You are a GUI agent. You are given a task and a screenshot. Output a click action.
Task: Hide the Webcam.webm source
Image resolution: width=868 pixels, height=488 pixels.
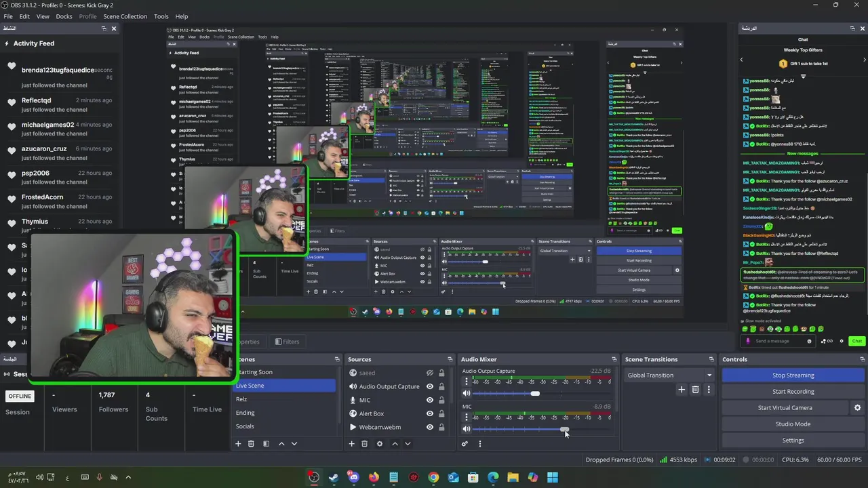click(429, 428)
